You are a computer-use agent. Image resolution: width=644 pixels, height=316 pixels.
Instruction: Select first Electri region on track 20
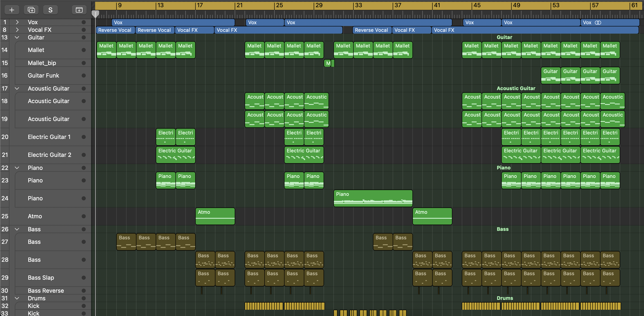coord(166,137)
